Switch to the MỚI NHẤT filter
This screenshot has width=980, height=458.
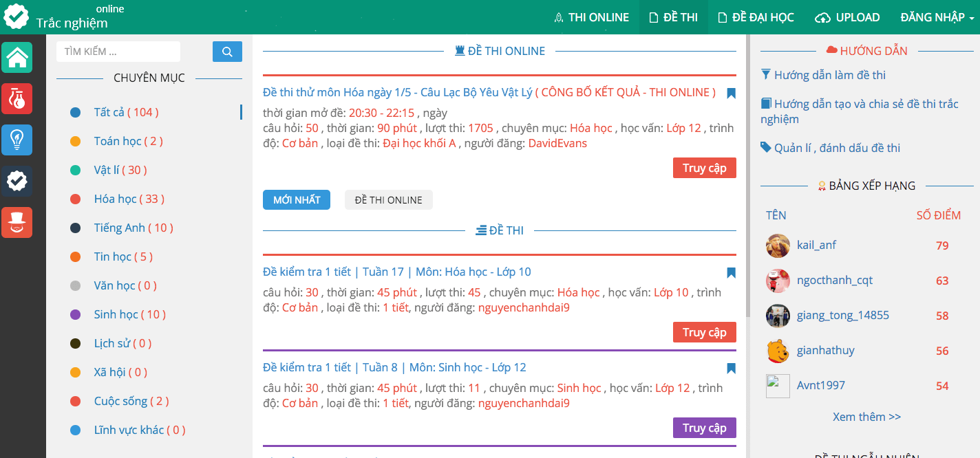[x=297, y=200]
